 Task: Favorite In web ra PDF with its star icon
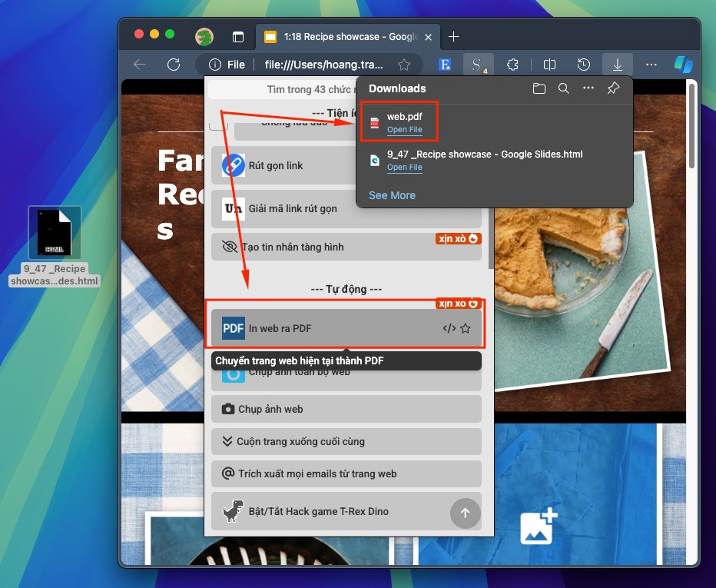point(466,328)
